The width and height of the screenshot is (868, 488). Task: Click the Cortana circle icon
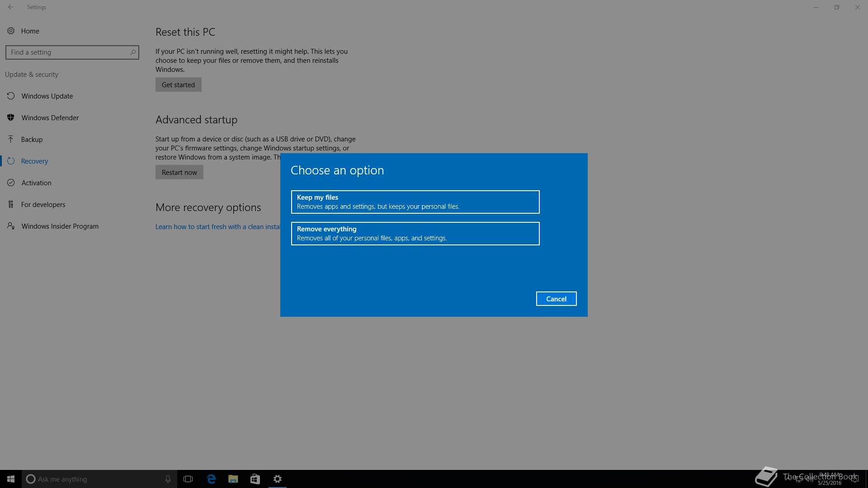tap(31, 479)
